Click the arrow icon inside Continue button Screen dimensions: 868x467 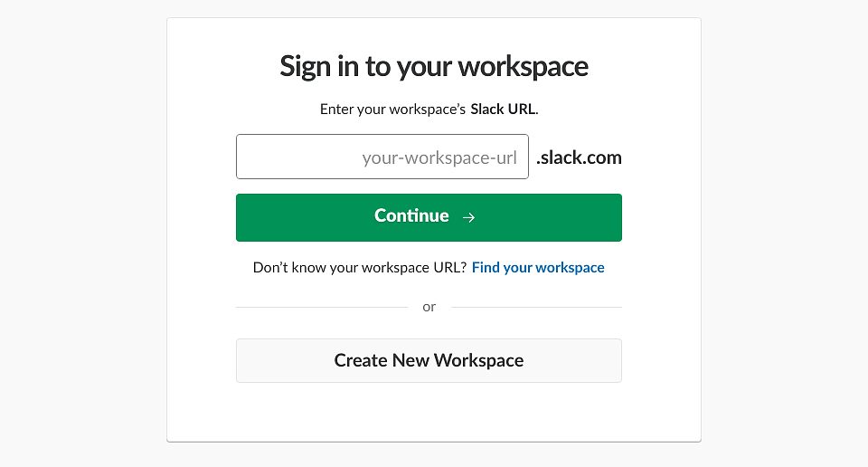469,217
